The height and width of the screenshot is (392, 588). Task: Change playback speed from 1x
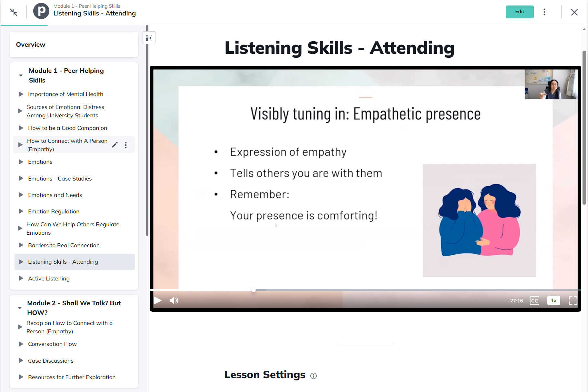tap(553, 300)
